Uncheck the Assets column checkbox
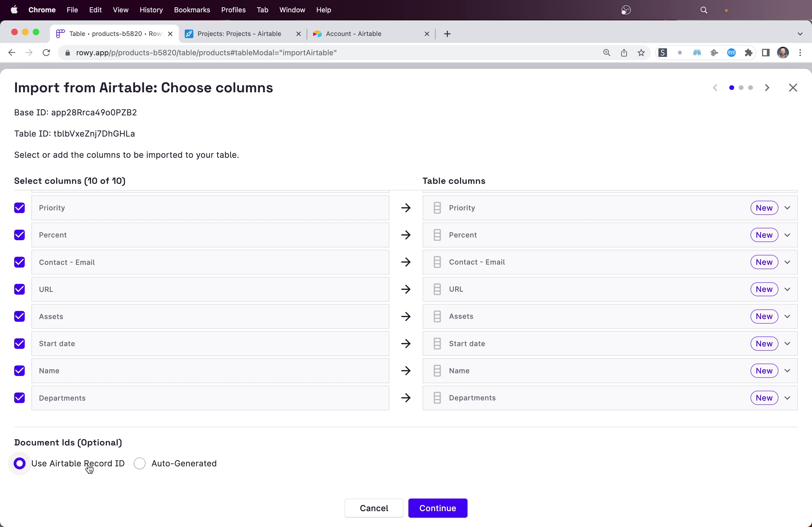The width and height of the screenshot is (812, 527). [x=19, y=316]
